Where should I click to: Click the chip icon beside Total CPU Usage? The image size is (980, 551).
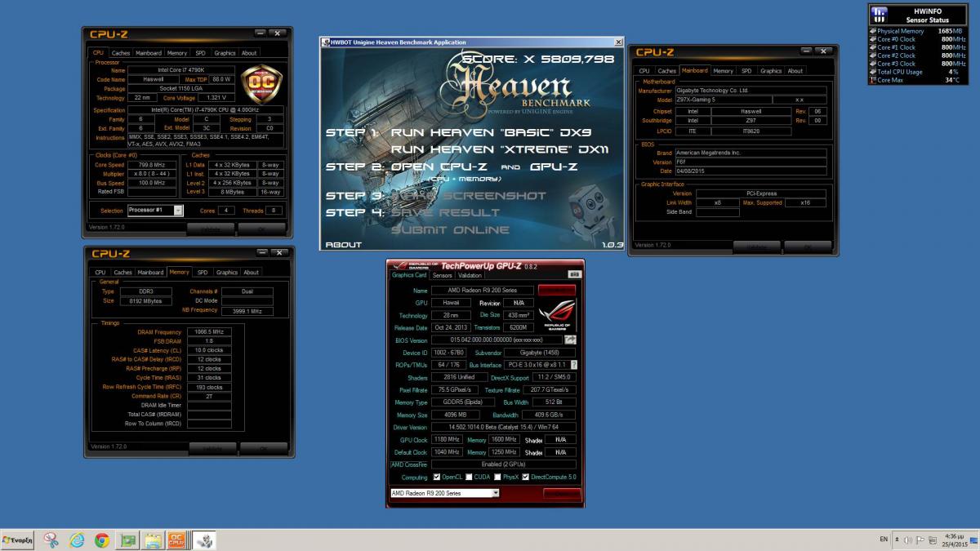tap(873, 72)
